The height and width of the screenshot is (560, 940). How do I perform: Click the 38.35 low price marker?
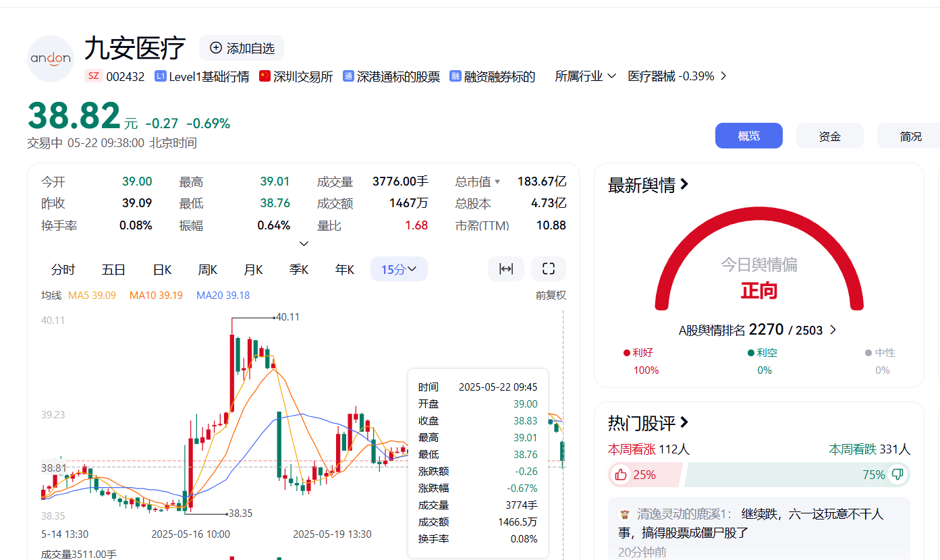click(240, 513)
